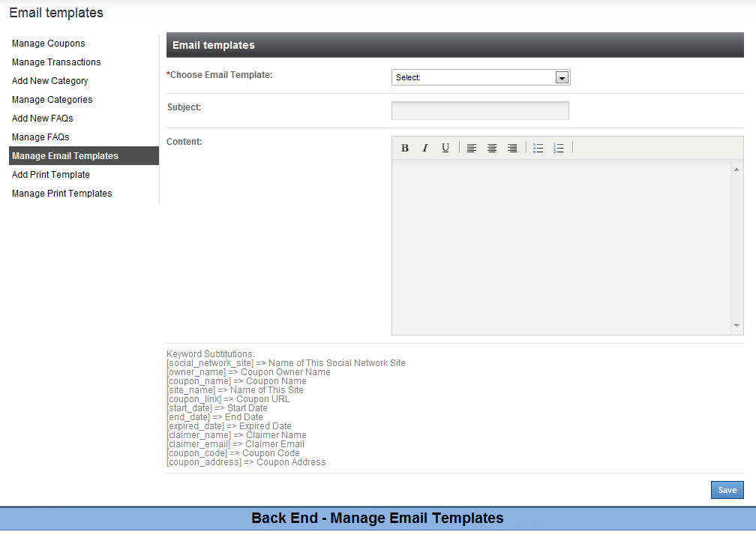Open Manage Transactions in sidebar
The width and height of the screenshot is (756, 535).
point(56,62)
